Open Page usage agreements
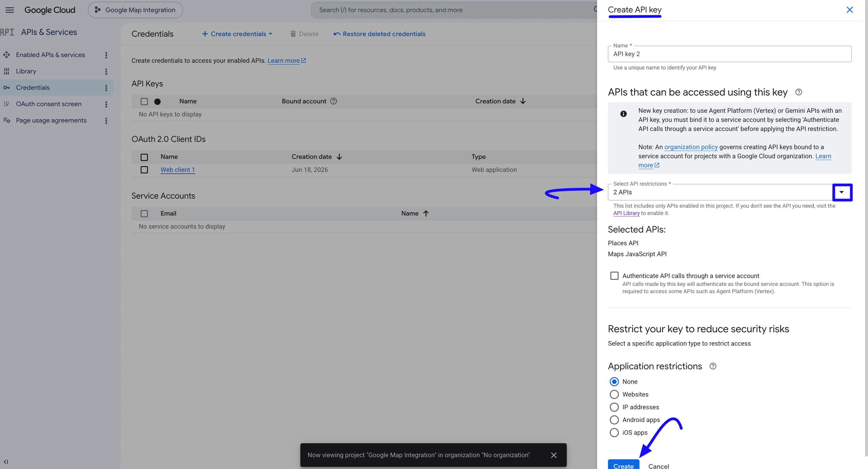868x469 pixels. click(51, 120)
